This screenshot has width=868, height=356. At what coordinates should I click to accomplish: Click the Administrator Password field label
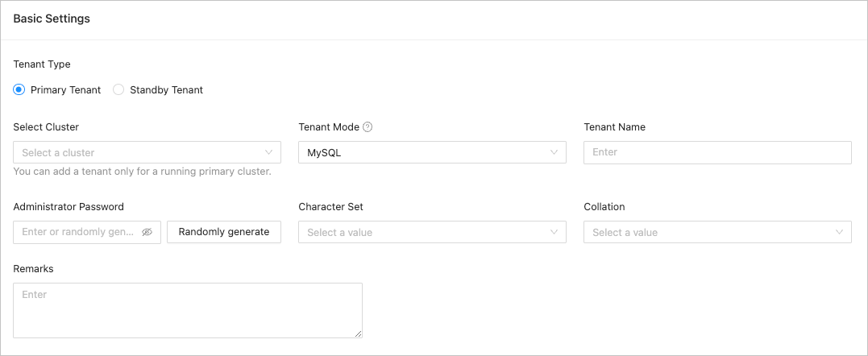click(69, 207)
